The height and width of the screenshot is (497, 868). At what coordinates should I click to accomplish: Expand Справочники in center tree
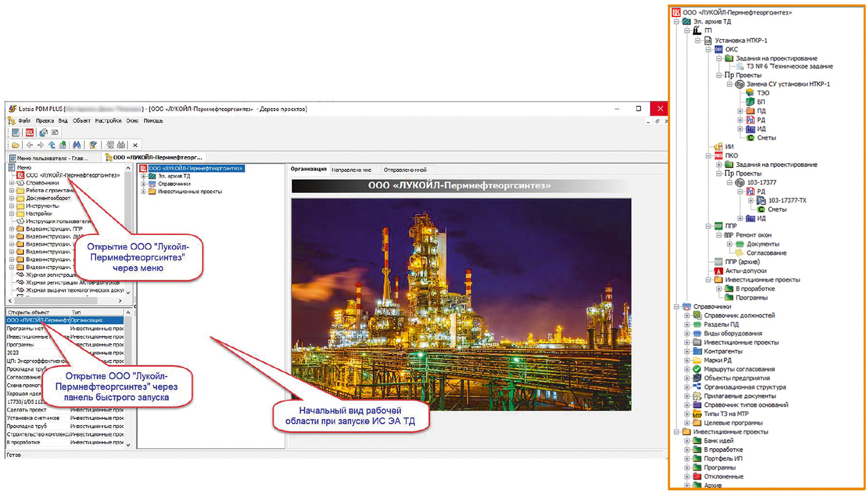(144, 184)
